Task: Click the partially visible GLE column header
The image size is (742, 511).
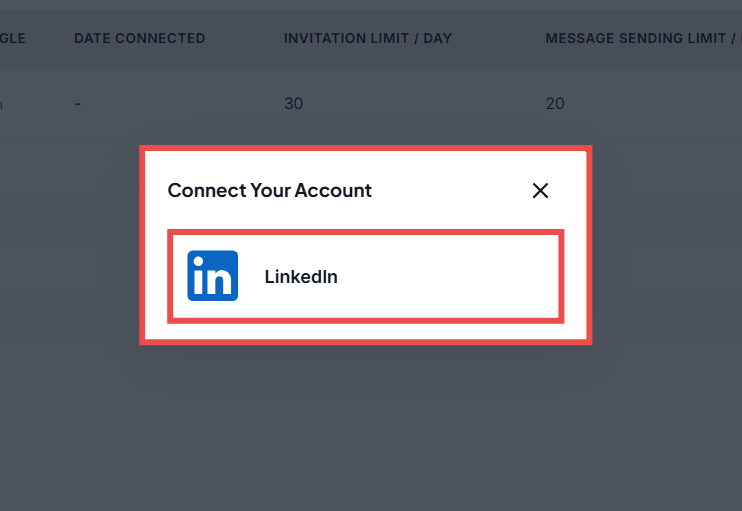Action: (x=13, y=39)
